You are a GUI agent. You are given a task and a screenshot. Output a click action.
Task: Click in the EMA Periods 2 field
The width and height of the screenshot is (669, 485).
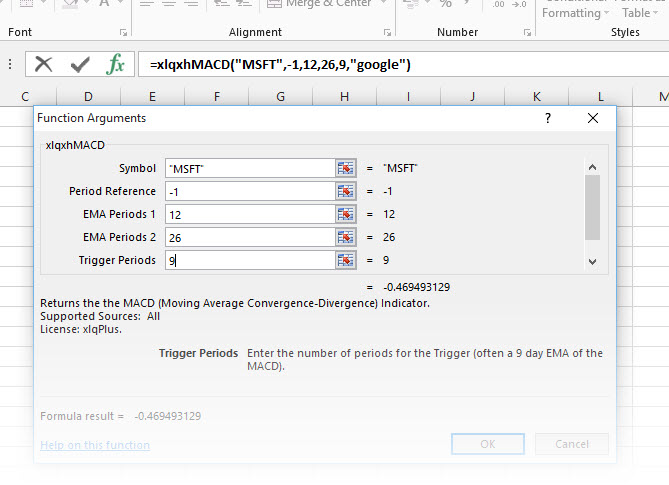click(x=250, y=237)
